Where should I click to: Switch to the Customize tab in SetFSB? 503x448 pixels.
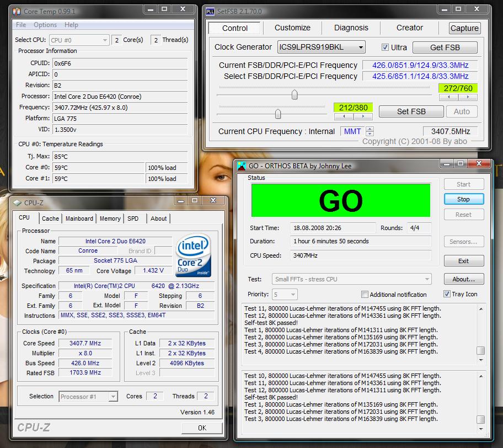[x=292, y=28]
